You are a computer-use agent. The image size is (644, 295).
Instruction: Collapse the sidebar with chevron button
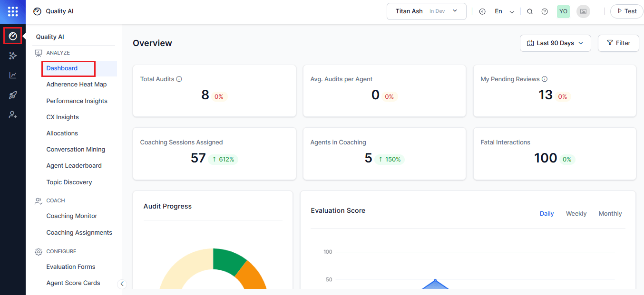point(122,284)
